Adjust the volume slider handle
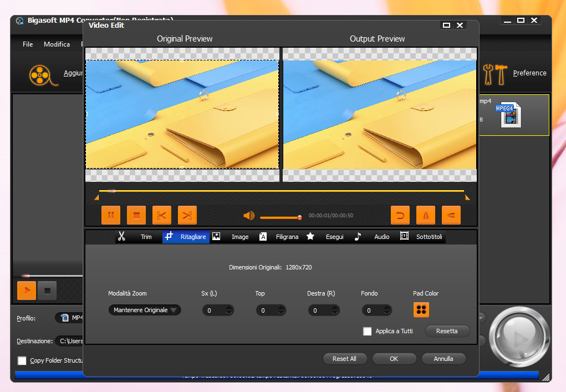Image resolution: width=566 pixels, height=392 pixels. tap(299, 217)
